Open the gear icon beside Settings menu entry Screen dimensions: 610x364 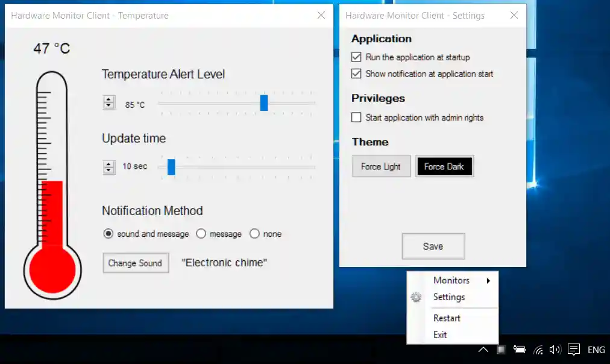pos(415,297)
